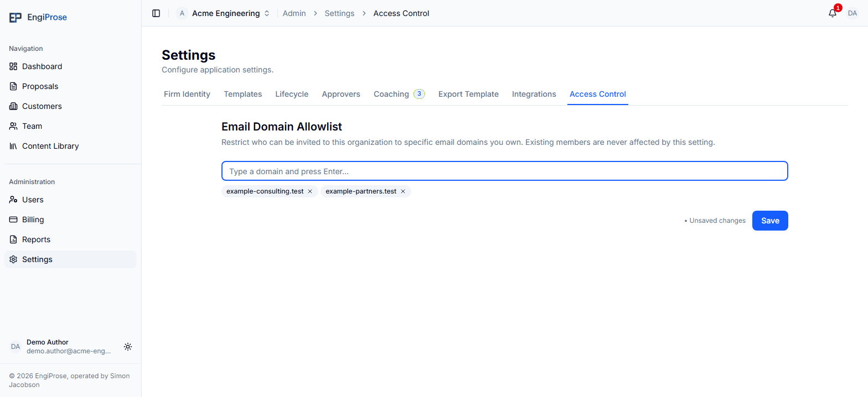The height and width of the screenshot is (397, 868).
Task: Click the Customers building icon
Action: tap(13, 106)
